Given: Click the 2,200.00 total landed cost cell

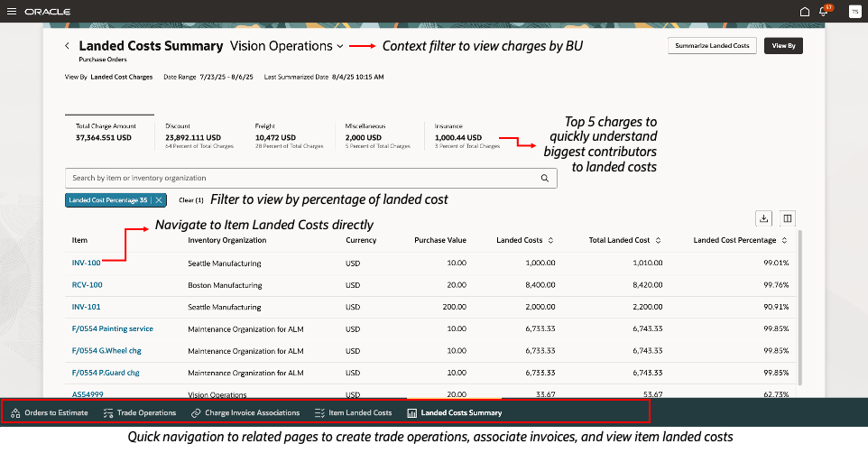Looking at the screenshot, I should 648,307.
